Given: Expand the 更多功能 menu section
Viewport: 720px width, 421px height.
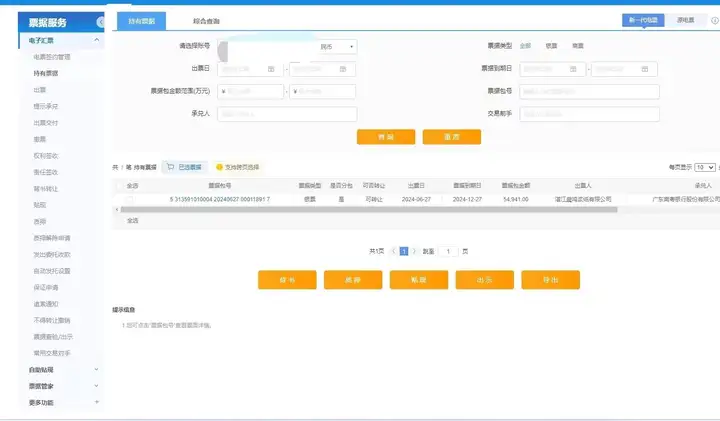Looking at the screenshot, I should click(96, 402).
